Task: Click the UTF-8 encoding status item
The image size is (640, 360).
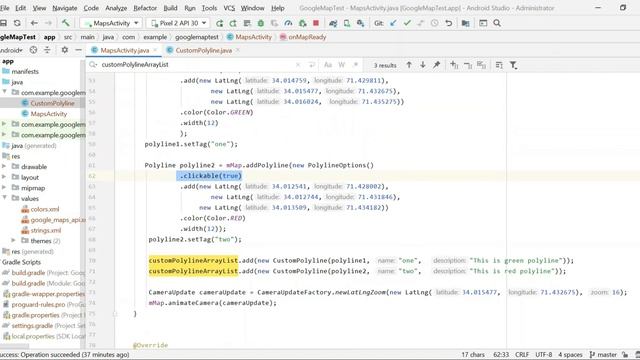Action: [544, 355]
